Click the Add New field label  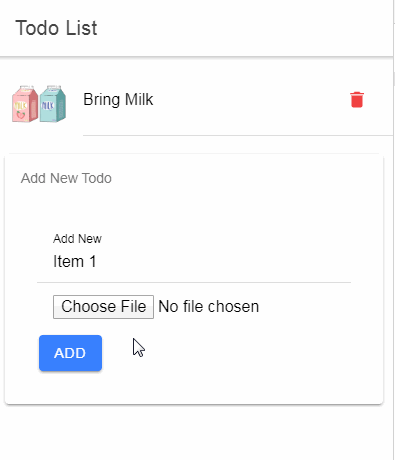coord(77,239)
